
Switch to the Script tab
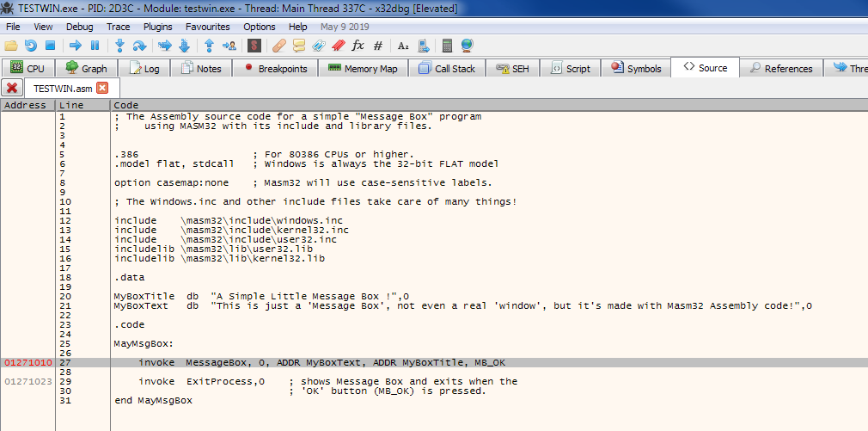pos(571,68)
